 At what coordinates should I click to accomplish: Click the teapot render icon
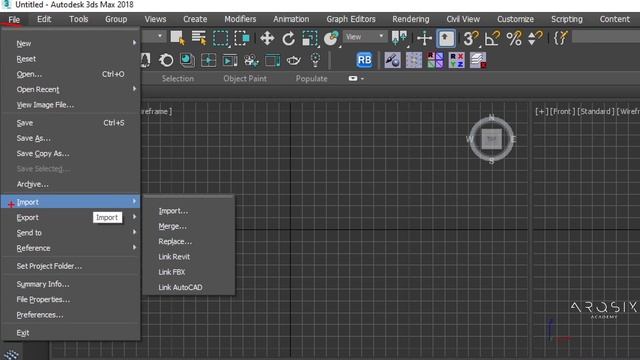click(x=294, y=60)
